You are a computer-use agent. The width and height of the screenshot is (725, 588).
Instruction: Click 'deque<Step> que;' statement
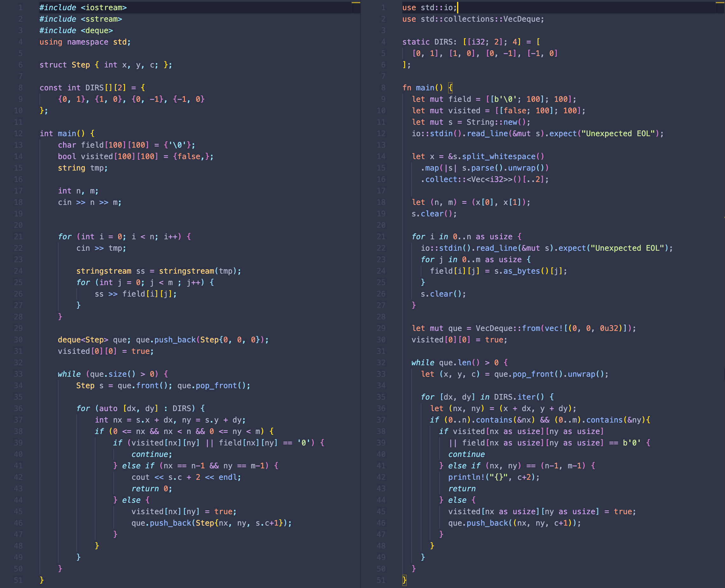[94, 340]
